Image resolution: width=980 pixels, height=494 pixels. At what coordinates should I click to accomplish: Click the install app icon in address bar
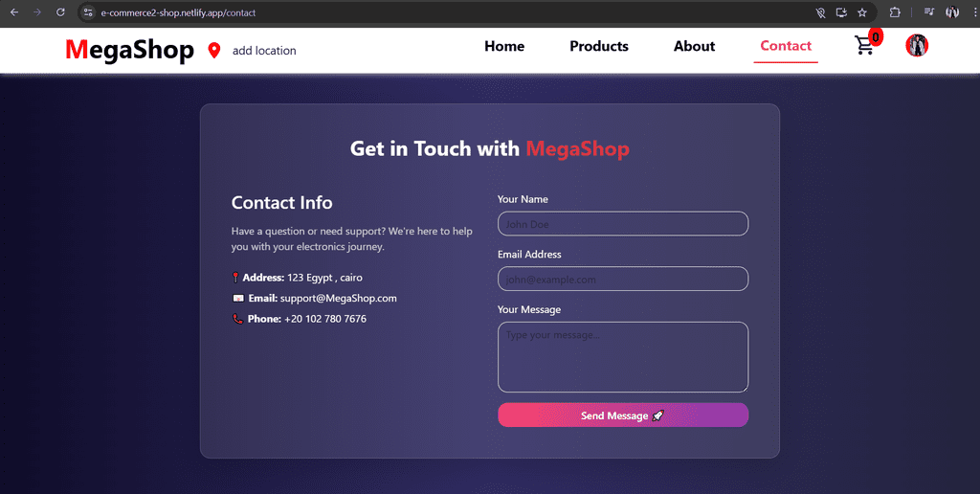click(x=841, y=13)
